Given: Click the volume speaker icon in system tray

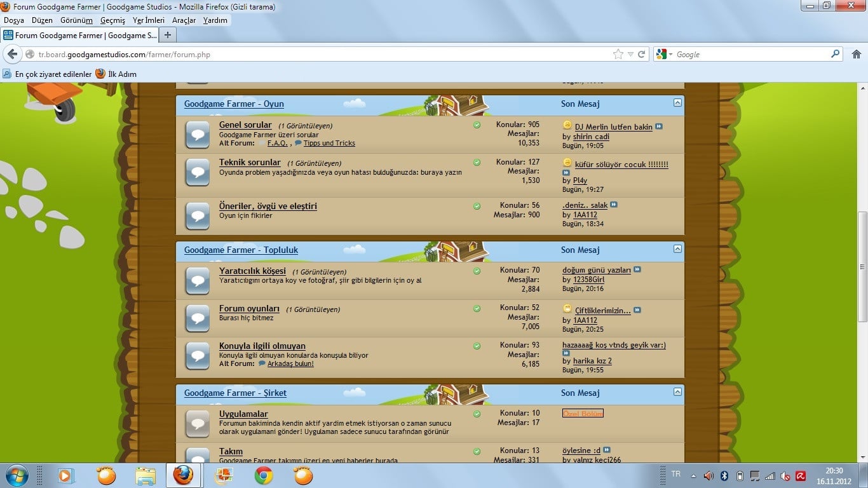Looking at the screenshot, I should point(708,475).
